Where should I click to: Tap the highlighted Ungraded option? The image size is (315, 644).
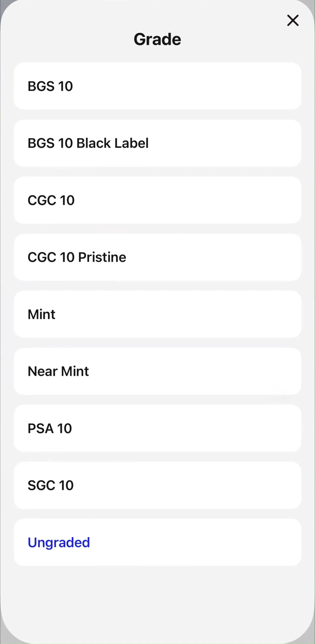(157, 542)
